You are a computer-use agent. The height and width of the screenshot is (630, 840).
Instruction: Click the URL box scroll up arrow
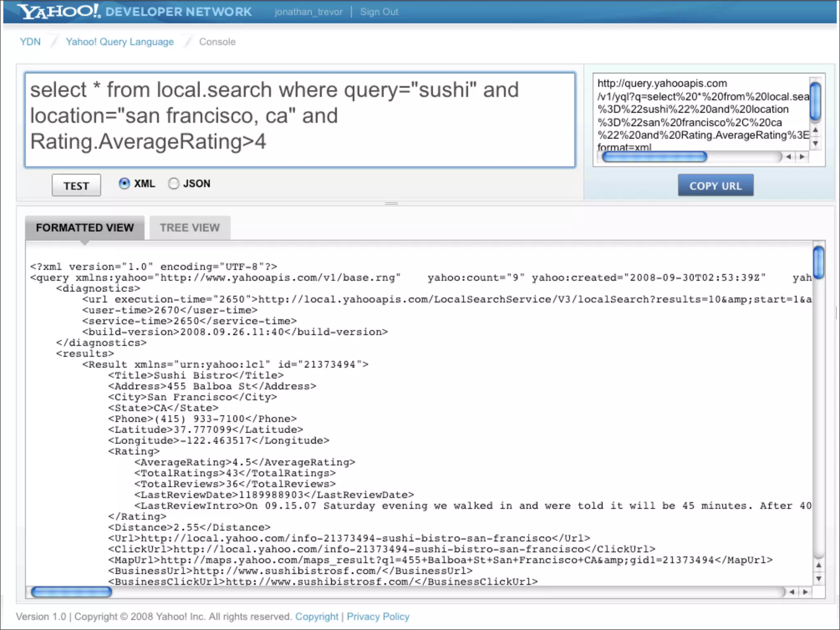pyautogui.click(x=815, y=130)
